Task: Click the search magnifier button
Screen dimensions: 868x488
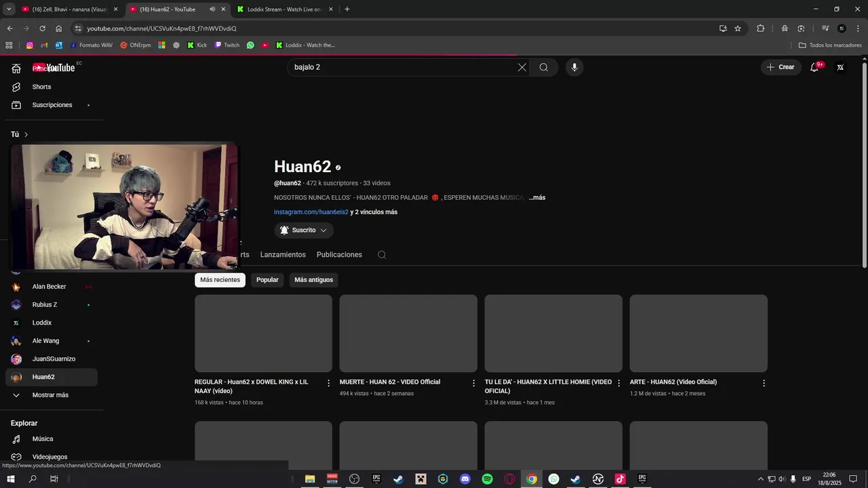Action: [x=544, y=67]
